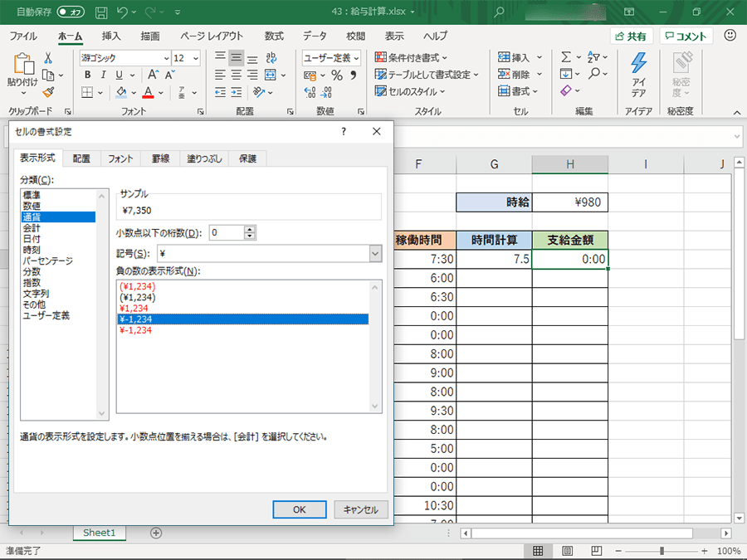This screenshot has height=560, width=747.
Task: Click the Paste clipboard icon
Action: coord(23,64)
